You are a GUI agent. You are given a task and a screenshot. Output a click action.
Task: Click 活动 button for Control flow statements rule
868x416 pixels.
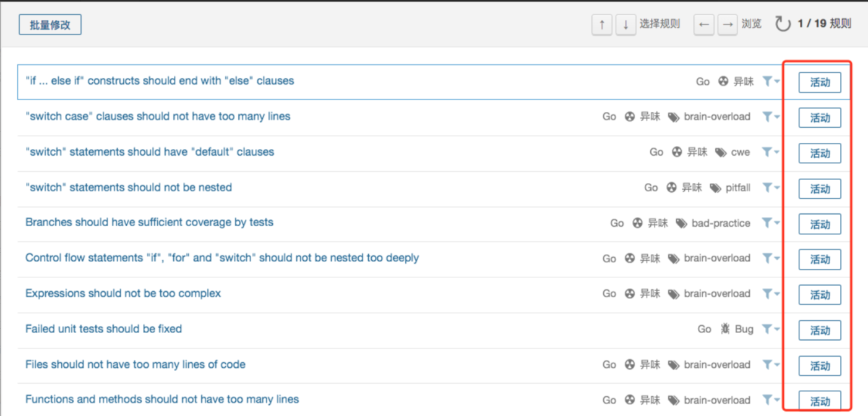click(x=820, y=259)
